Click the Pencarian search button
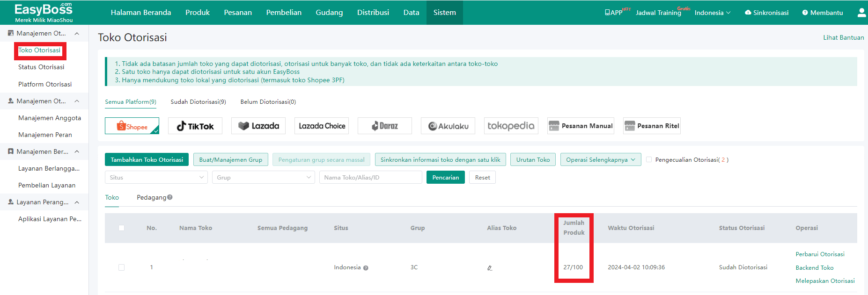The width and height of the screenshot is (868, 295). point(446,177)
